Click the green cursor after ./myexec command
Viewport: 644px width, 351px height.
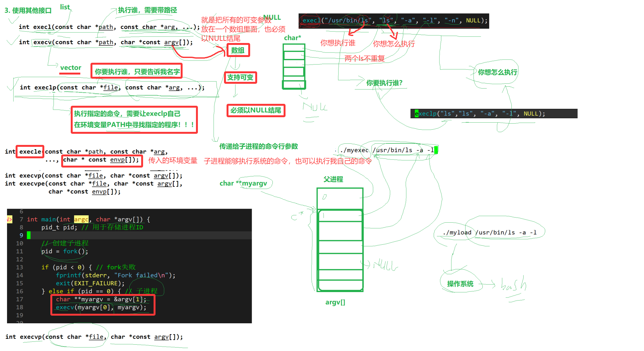[436, 150]
